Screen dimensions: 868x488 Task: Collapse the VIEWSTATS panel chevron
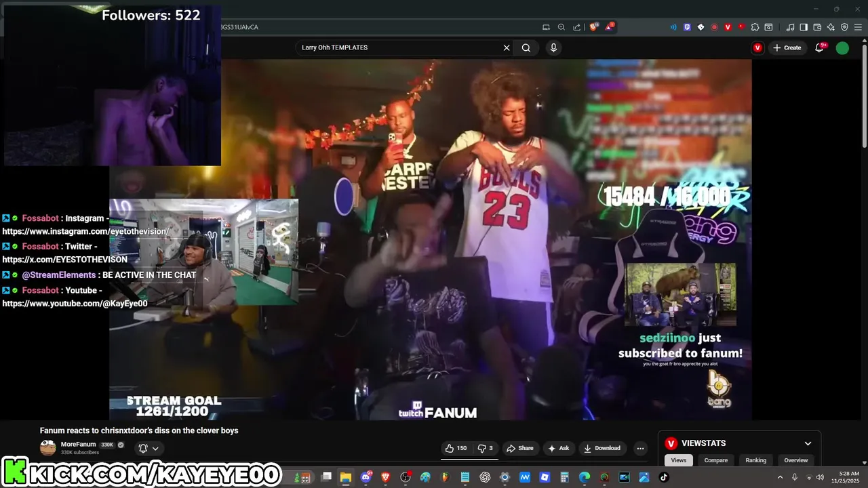(x=808, y=443)
